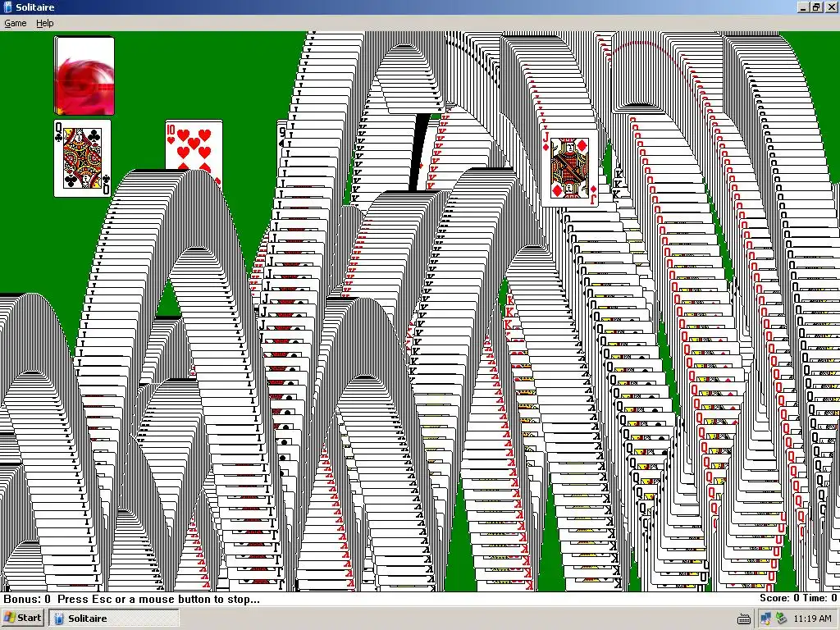Click the 'Bonus: 0' status text

tap(27, 599)
